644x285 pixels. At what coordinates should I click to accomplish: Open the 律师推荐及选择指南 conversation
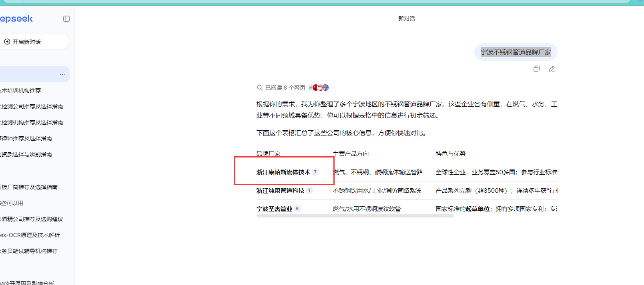[26, 138]
